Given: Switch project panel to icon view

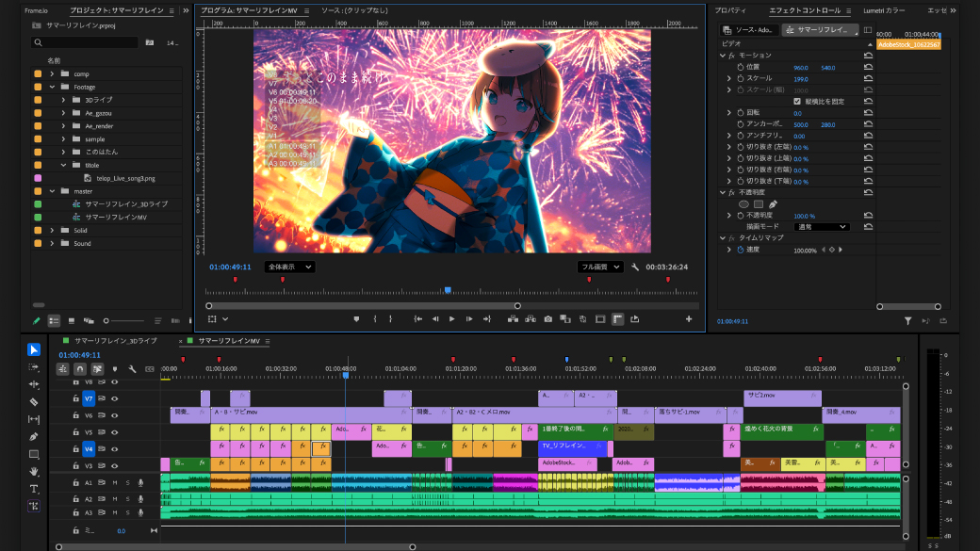Looking at the screenshot, I should point(72,321).
